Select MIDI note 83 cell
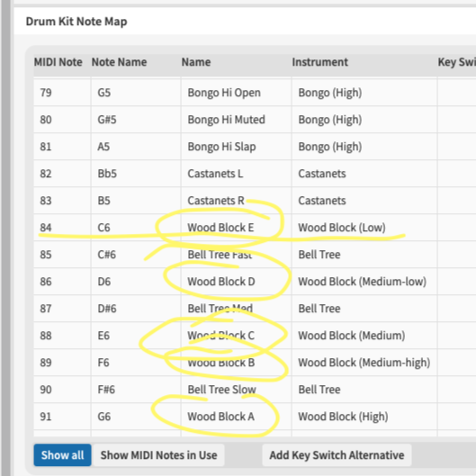Screen dimensions: 476x476 pos(62,201)
